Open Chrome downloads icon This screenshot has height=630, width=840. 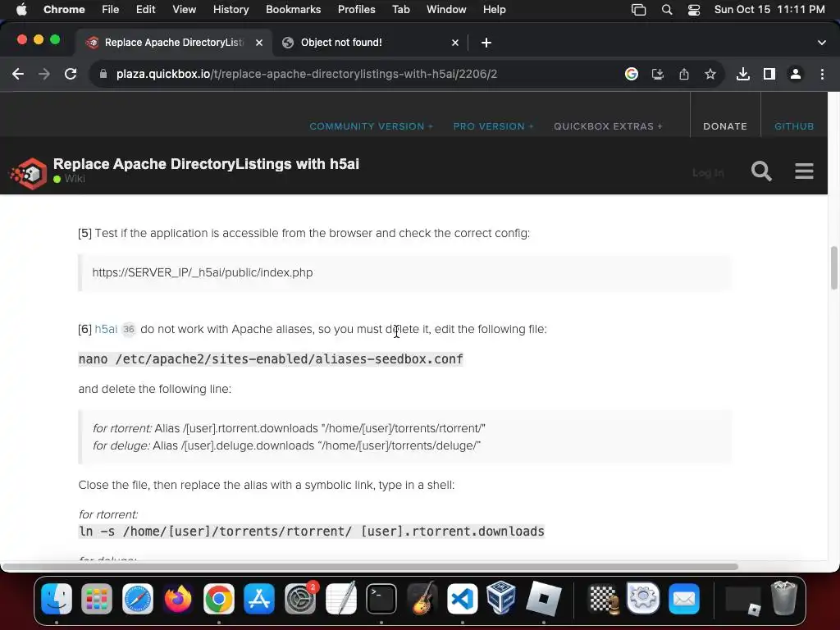(x=743, y=74)
